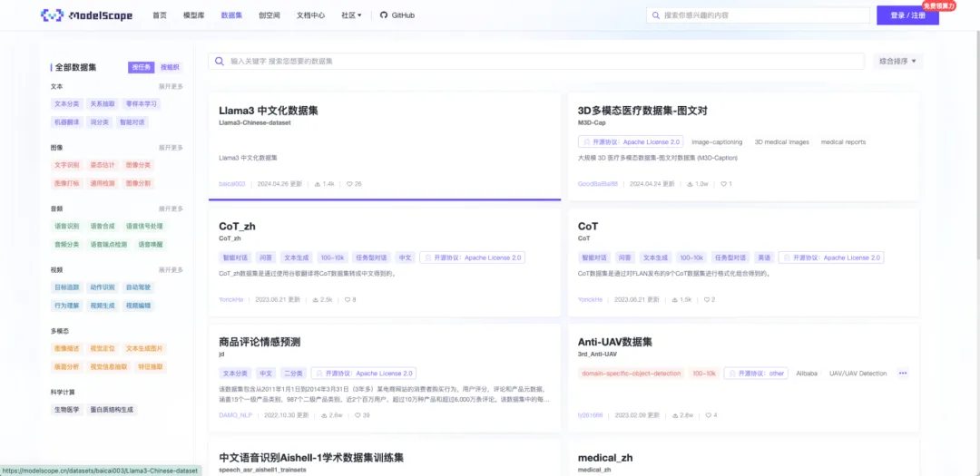Open the 创空间 nav item
This screenshot has height=476, width=980.
[269, 15]
